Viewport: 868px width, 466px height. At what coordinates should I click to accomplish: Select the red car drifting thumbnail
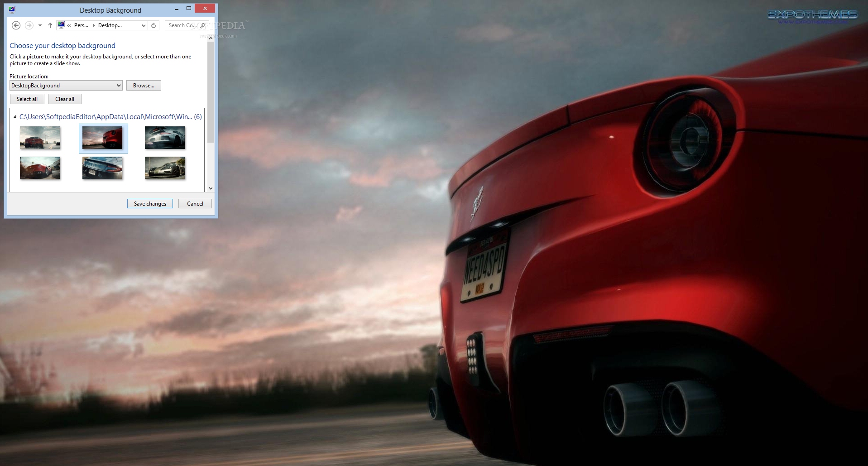[40, 168]
